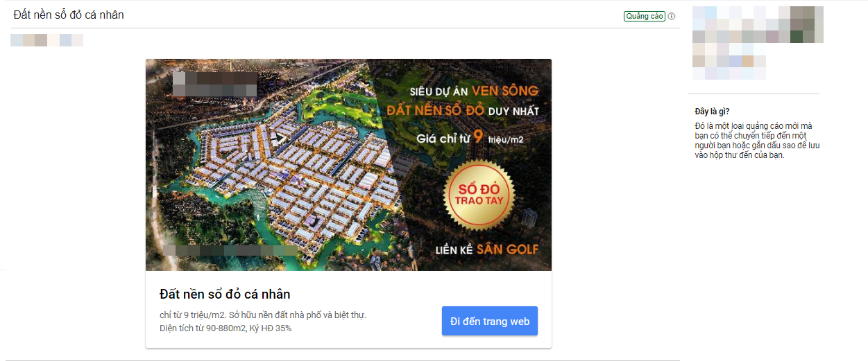Click the Đây là gì? heading

pyautogui.click(x=712, y=112)
